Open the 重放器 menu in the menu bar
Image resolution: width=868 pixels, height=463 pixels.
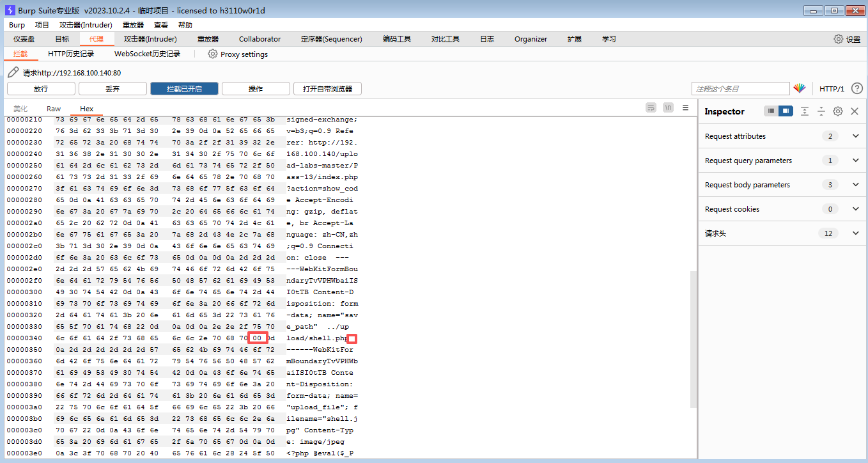(x=133, y=25)
